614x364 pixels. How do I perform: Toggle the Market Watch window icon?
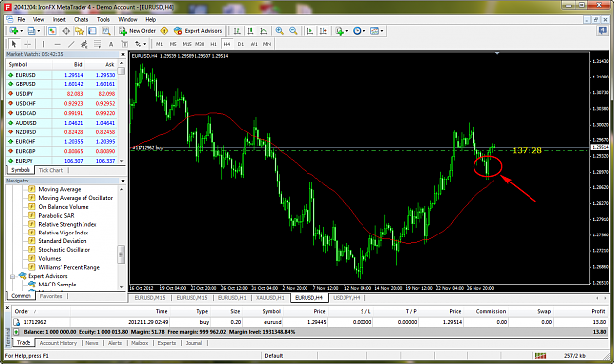[52, 31]
